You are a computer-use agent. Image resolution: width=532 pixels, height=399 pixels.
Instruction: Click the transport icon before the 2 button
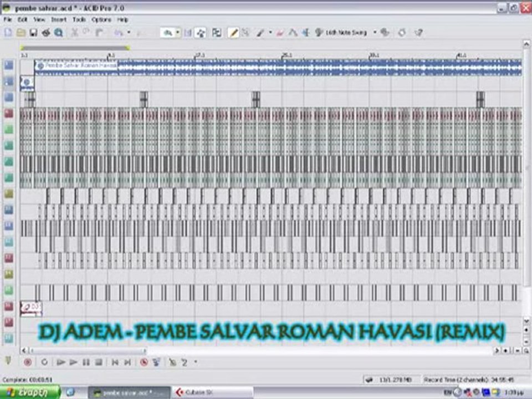pyautogui.click(x=173, y=362)
